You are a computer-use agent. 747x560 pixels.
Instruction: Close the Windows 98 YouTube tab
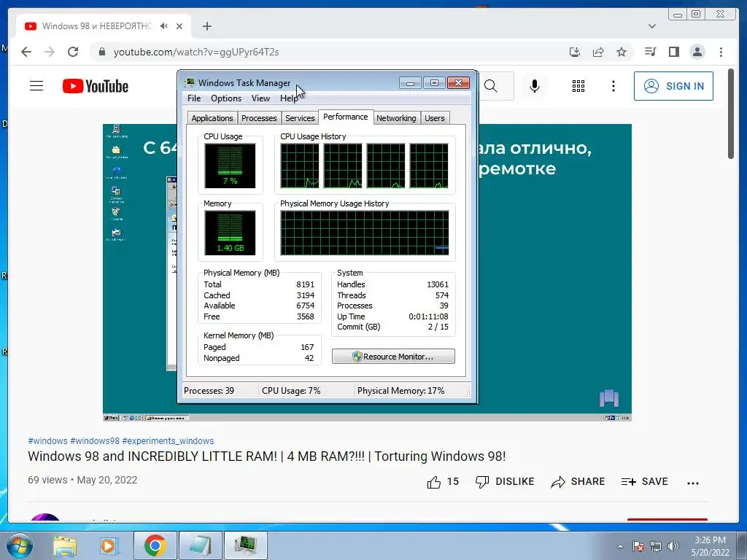179,26
